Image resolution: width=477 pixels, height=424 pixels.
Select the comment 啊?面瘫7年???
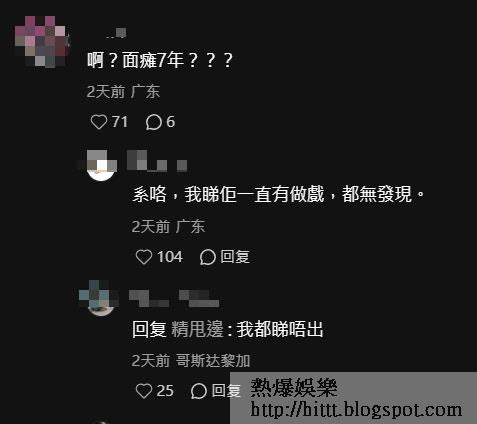160,60
